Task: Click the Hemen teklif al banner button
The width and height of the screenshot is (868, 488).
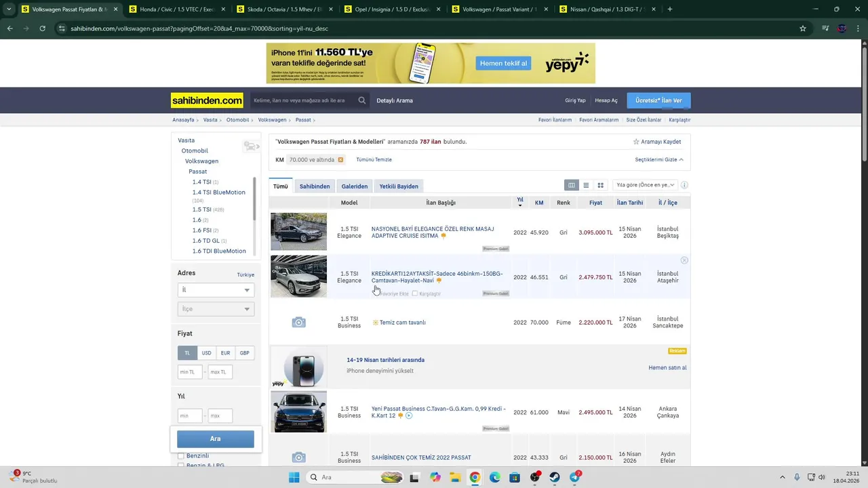Action: click(x=503, y=63)
